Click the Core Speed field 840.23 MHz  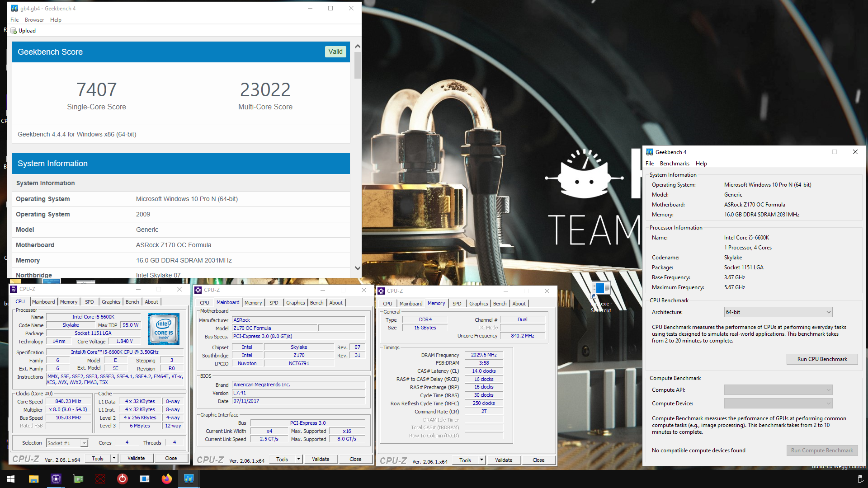[68, 401]
